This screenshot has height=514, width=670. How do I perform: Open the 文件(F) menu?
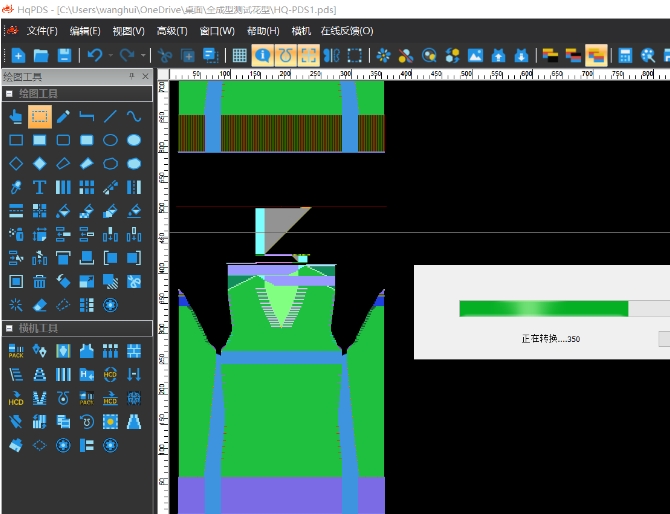(41, 31)
